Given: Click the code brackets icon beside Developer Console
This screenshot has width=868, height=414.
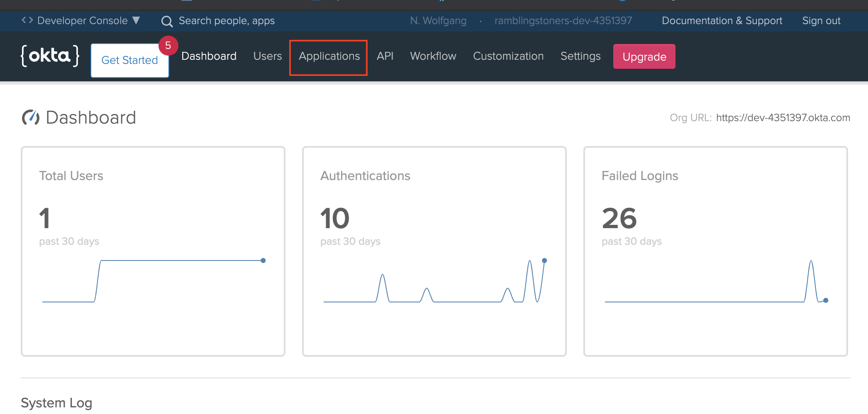Looking at the screenshot, I should [26, 19].
